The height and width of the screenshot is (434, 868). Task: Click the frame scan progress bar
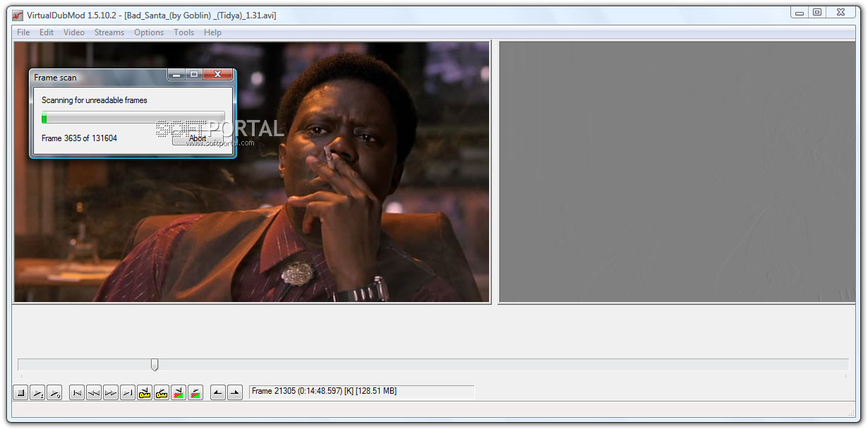pyautogui.click(x=133, y=118)
